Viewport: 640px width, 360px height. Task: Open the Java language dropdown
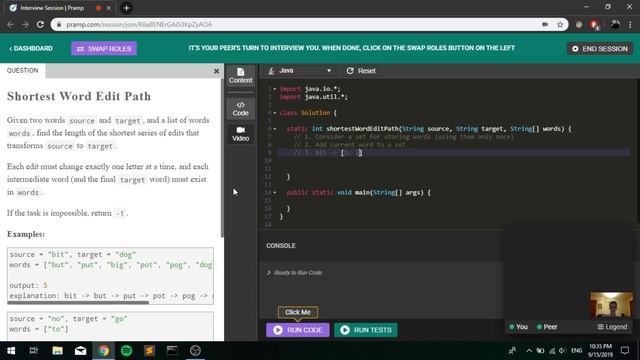coord(299,71)
